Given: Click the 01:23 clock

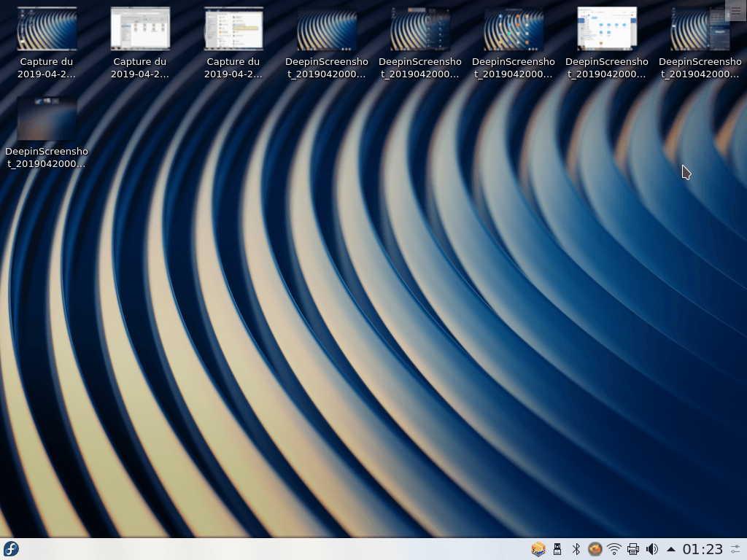Looking at the screenshot, I should tap(703, 549).
